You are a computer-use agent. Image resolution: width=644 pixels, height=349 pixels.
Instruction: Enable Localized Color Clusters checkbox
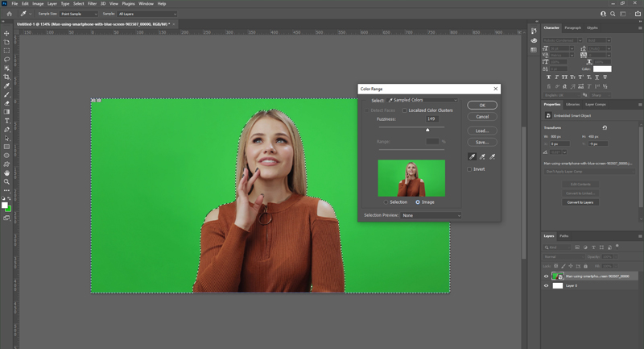pyautogui.click(x=405, y=110)
